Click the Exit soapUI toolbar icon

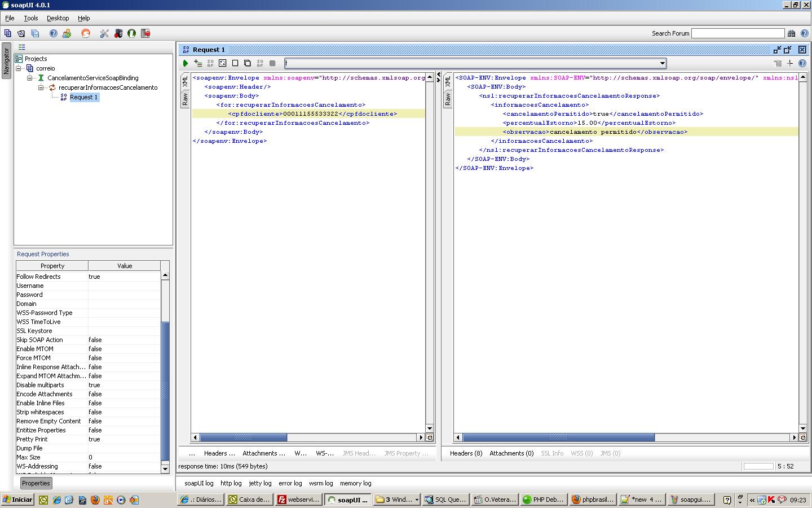(x=145, y=33)
